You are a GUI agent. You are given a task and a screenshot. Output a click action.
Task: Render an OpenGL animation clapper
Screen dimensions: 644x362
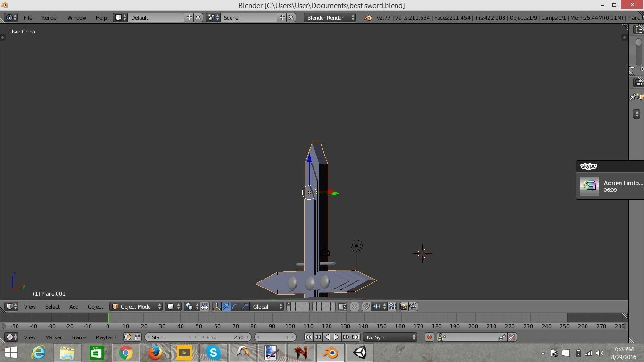(x=413, y=306)
